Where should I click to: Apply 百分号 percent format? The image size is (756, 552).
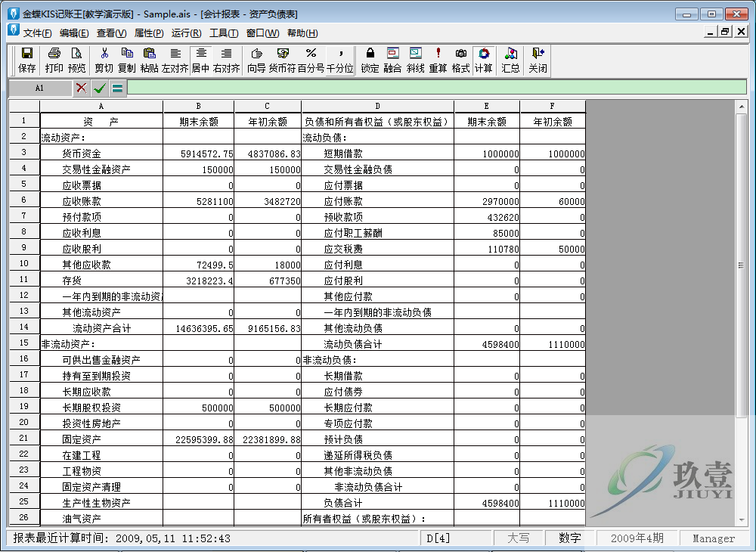311,60
